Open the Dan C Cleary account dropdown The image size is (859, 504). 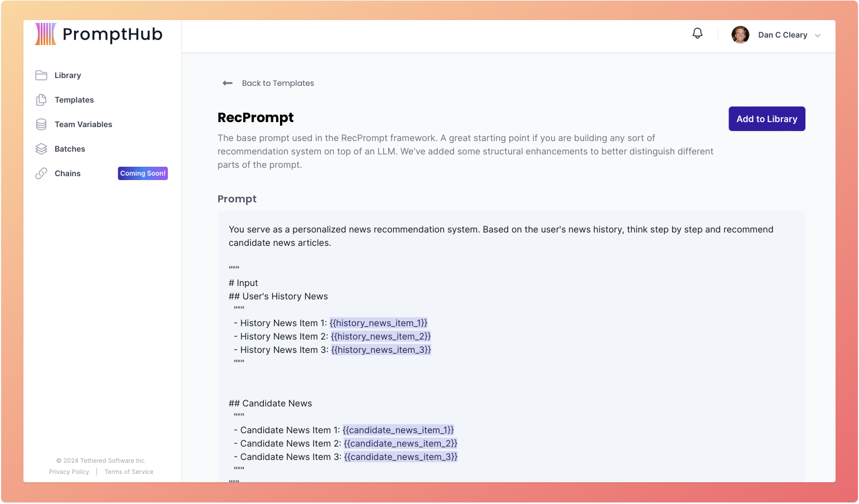tap(783, 35)
